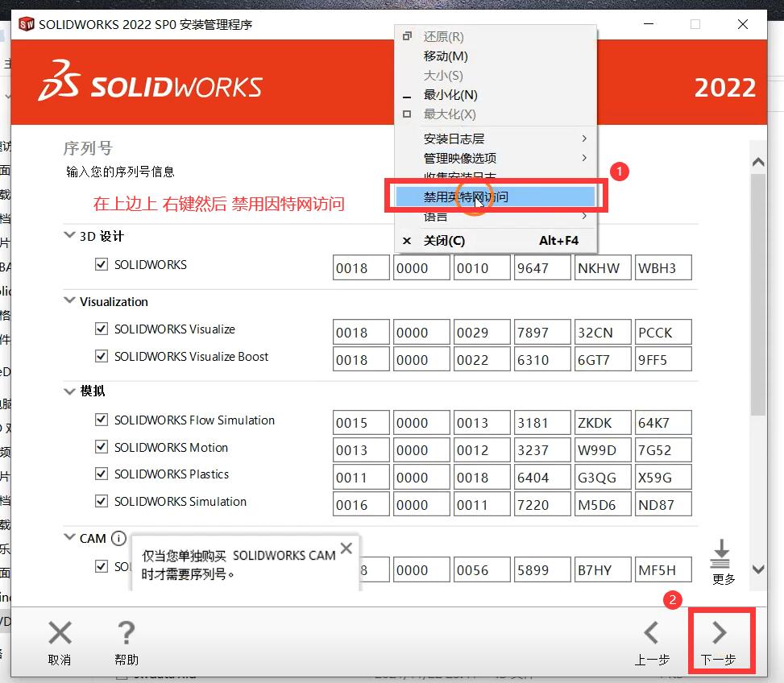Minimize the installation manager window
Image resolution: width=784 pixels, height=683 pixels.
pyautogui.click(x=649, y=24)
